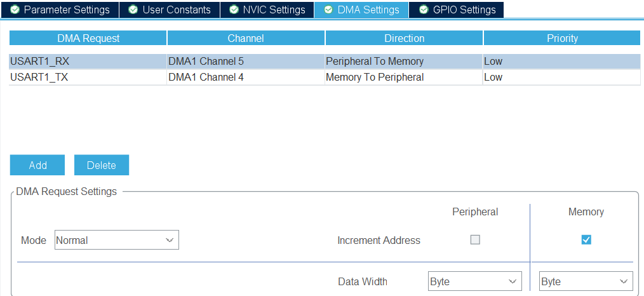Image resolution: width=644 pixels, height=296 pixels.
Task: Uncheck the Memory increment address checkbox
Action: tap(586, 240)
